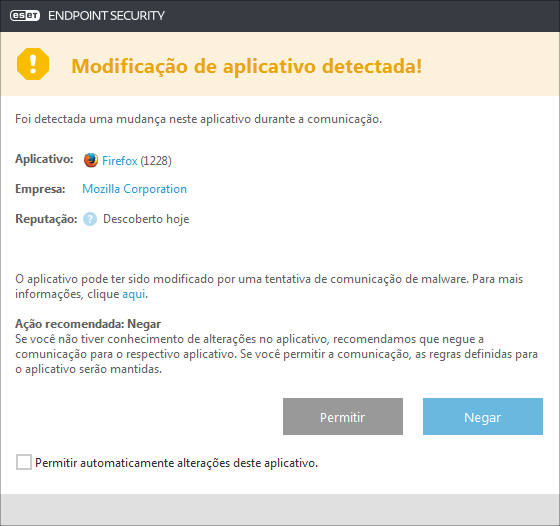Click the Permitir button
This screenshot has width=560, height=526.
[343, 416]
